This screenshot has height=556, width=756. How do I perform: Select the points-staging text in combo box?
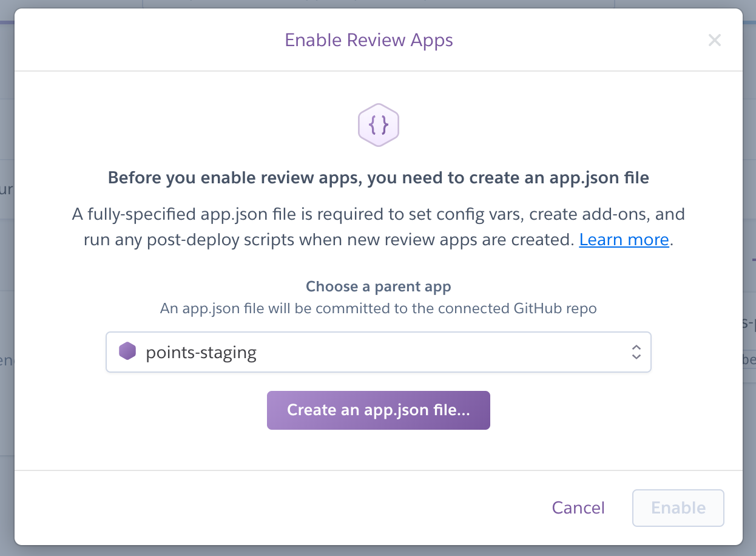(x=201, y=353)
